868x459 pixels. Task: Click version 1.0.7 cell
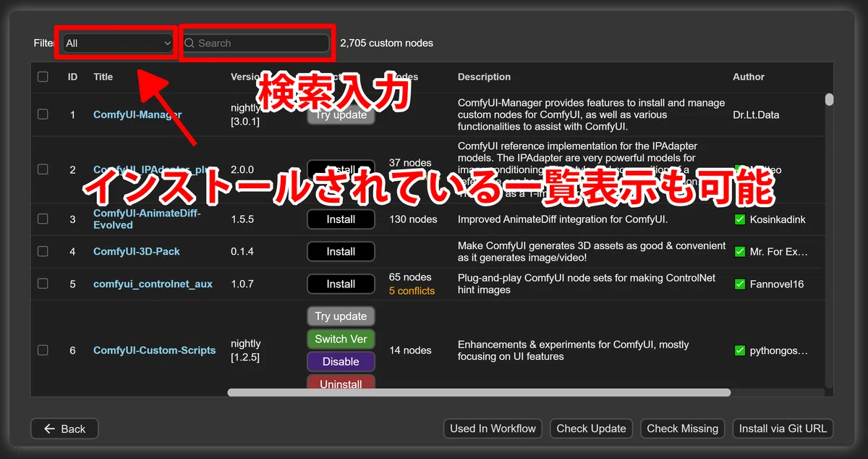pyautogui.click(x=242, y=284)
